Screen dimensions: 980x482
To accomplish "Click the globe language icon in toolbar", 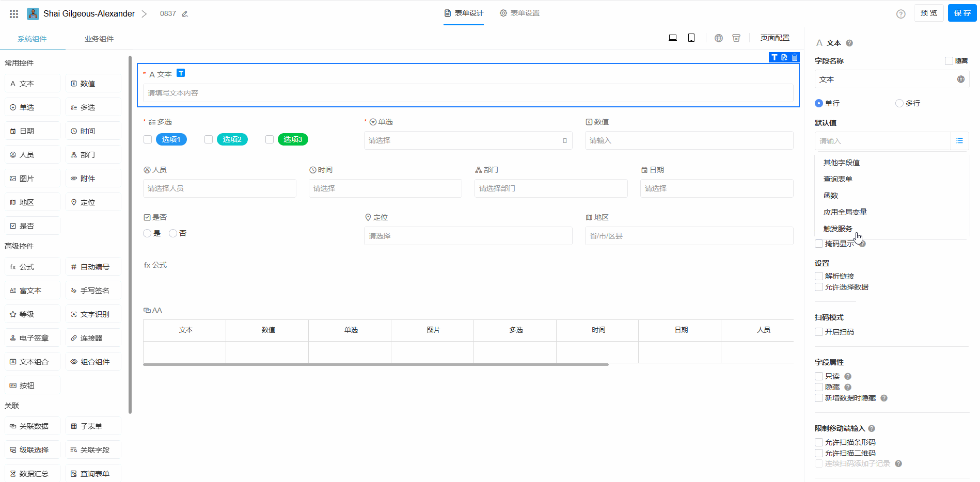I will point(718,38).
